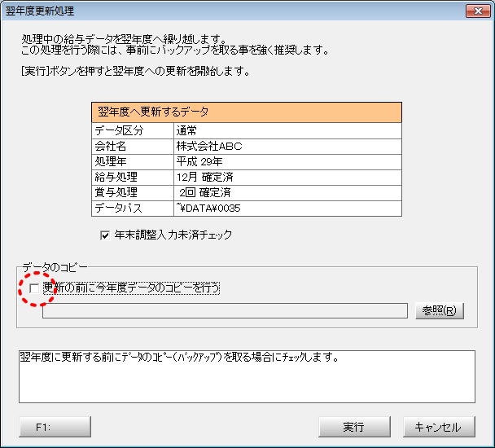The image size is (495, 448).
Task: Click the キャンセル button
Action: [439, 427]
